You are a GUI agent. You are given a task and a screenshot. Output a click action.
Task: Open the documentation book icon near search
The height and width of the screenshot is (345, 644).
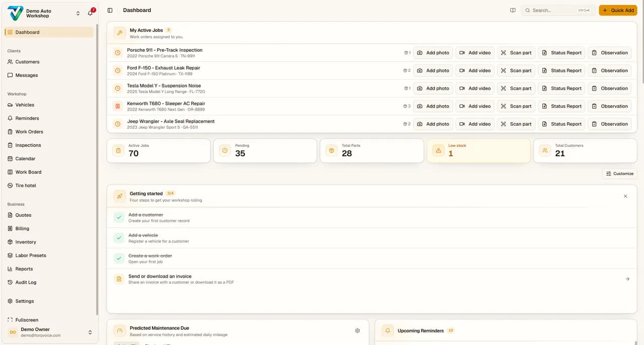(x=513, y=10)
